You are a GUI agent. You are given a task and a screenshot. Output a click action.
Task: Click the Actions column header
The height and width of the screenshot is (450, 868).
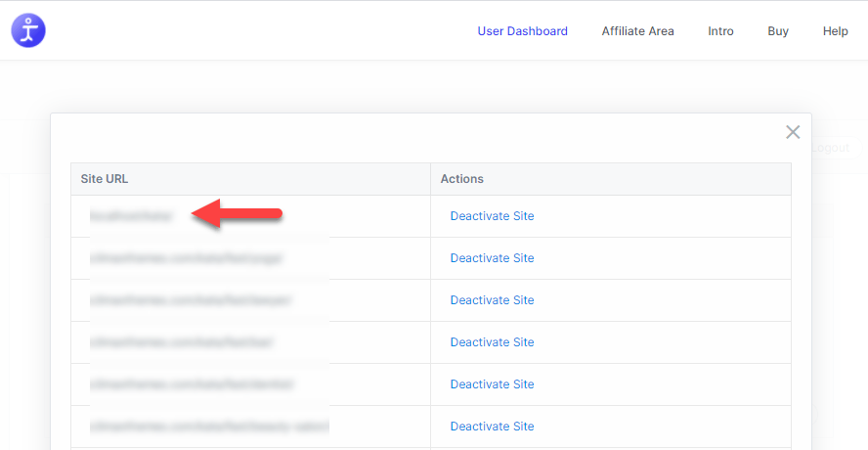click(x=461, y=179)
